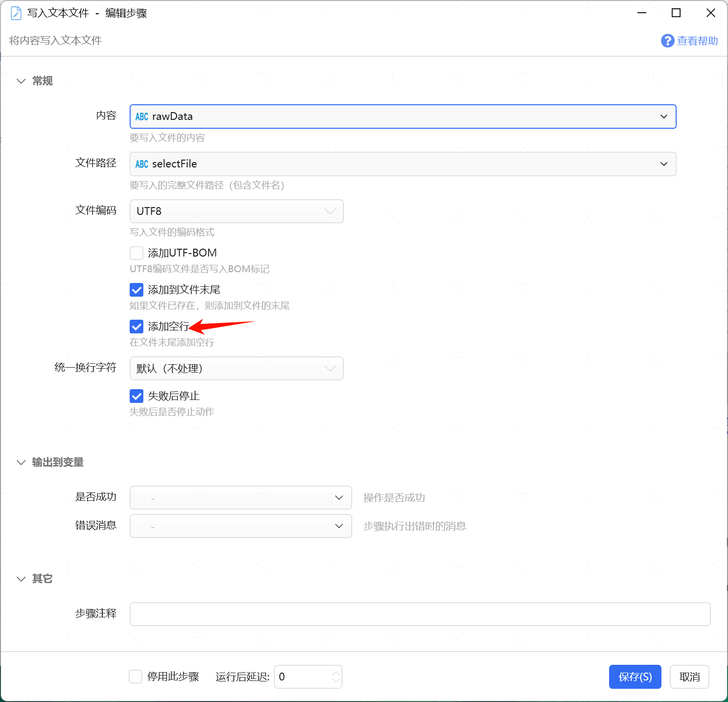The height and width of the screenshot is (702, 728).
Task: Collapse the 常规 section
Action: tap(21, 81)
